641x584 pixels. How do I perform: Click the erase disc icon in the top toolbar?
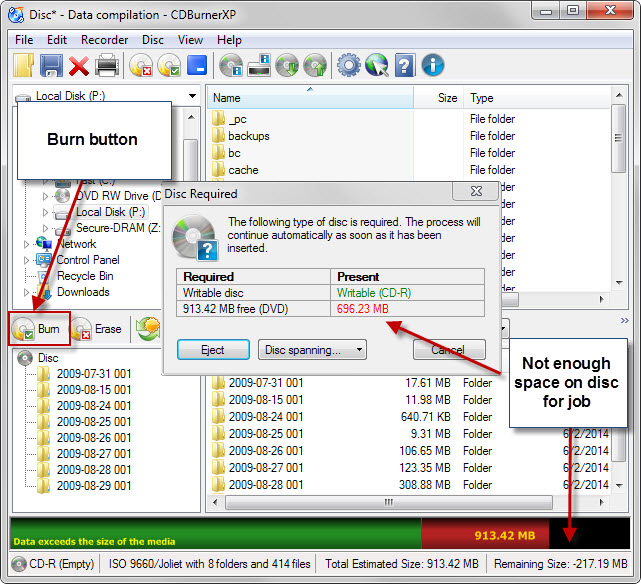coord(141,65)
